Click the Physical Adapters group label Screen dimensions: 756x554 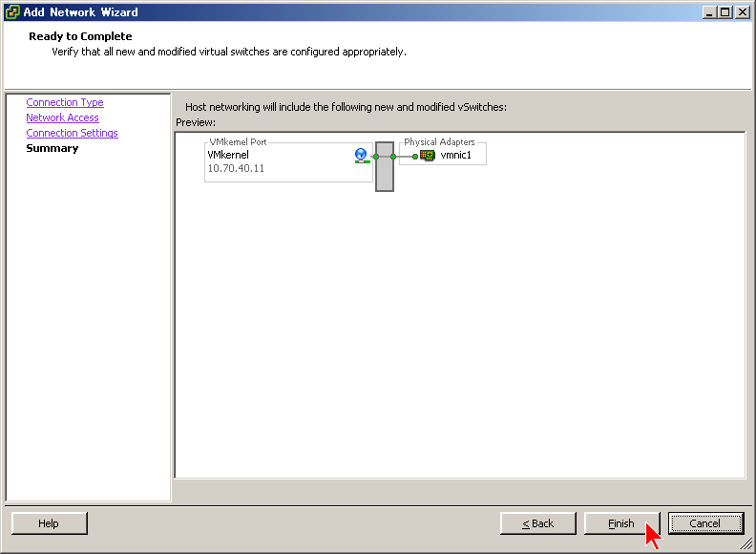[439, 142]
